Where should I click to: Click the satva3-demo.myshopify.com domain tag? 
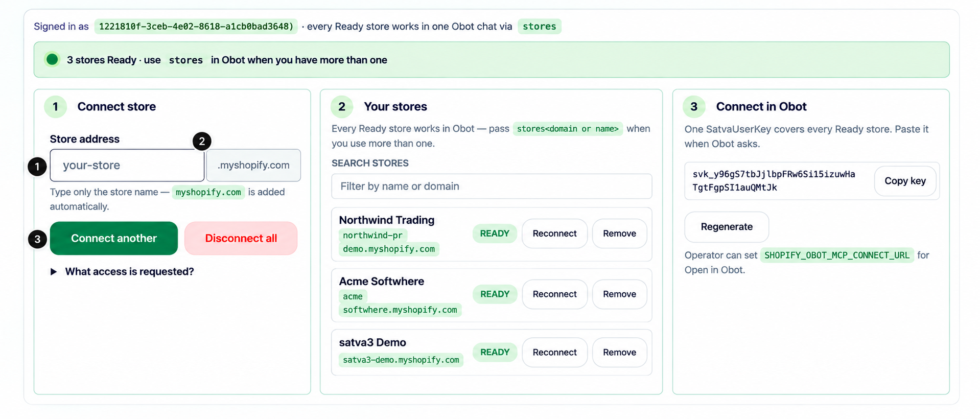[401, 360]
